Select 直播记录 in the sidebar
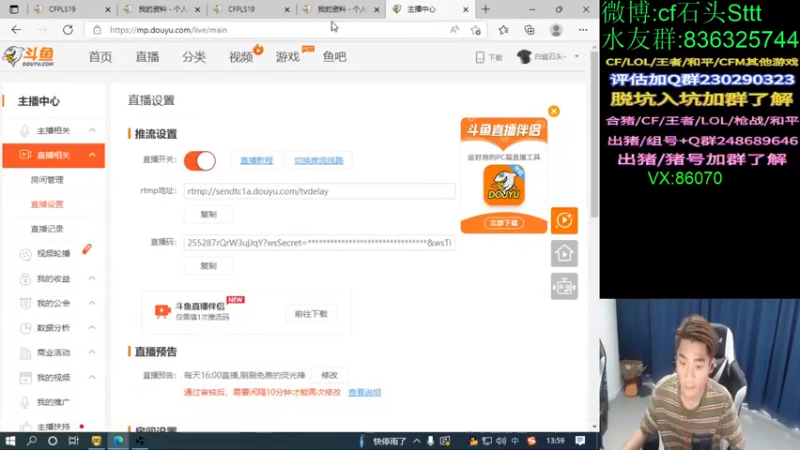Viewport: 800px width, 450px height. (x=47, y=229)
